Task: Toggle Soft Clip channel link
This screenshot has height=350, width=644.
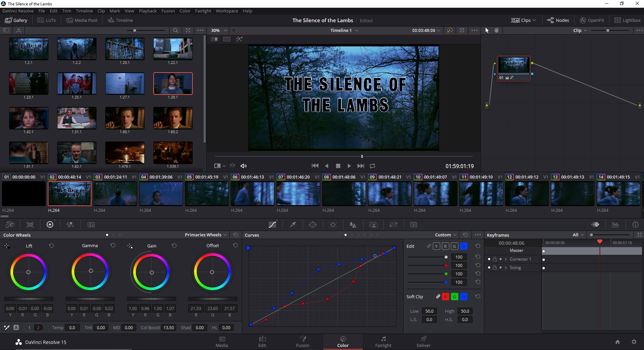Action: 438,297
